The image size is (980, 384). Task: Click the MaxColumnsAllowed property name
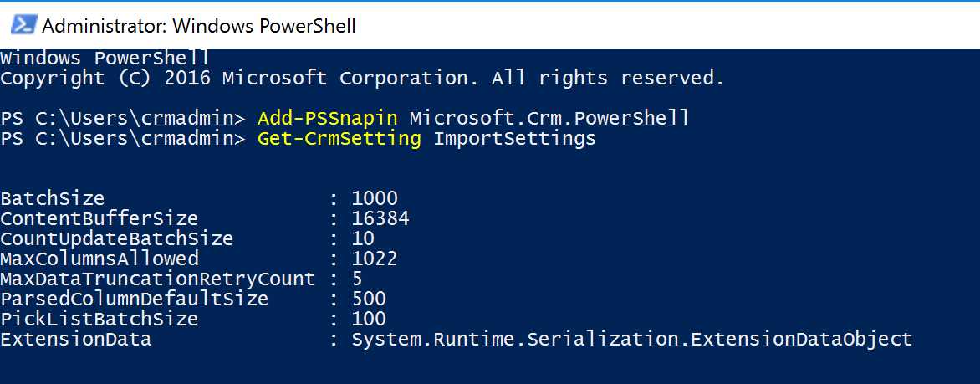[100, 259]
